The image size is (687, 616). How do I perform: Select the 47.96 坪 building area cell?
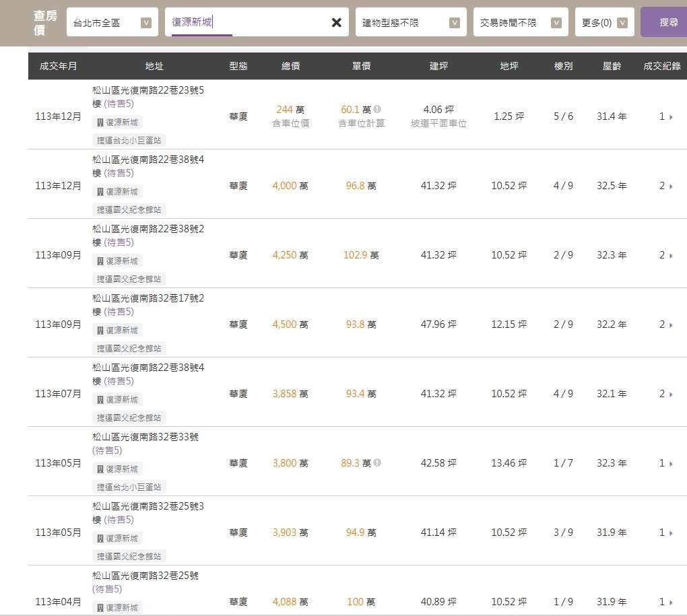(x=438, y=324)
